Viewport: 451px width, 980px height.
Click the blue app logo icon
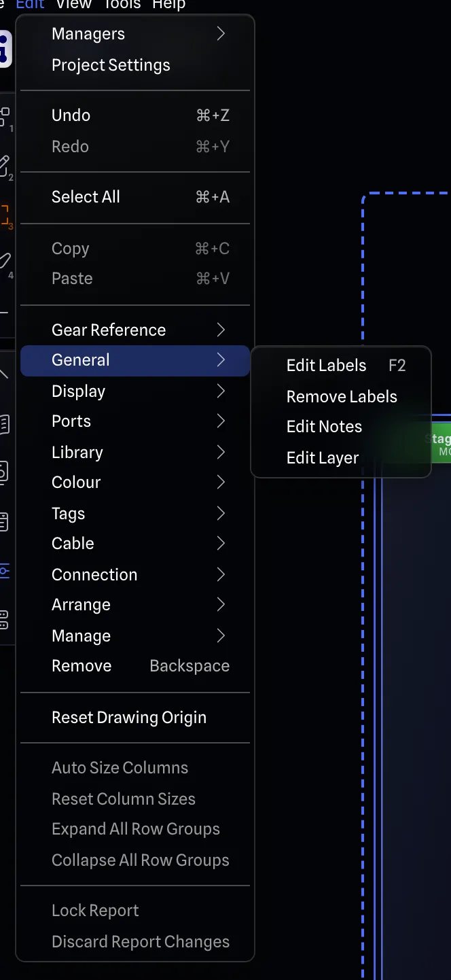click(x=5, y=49)
